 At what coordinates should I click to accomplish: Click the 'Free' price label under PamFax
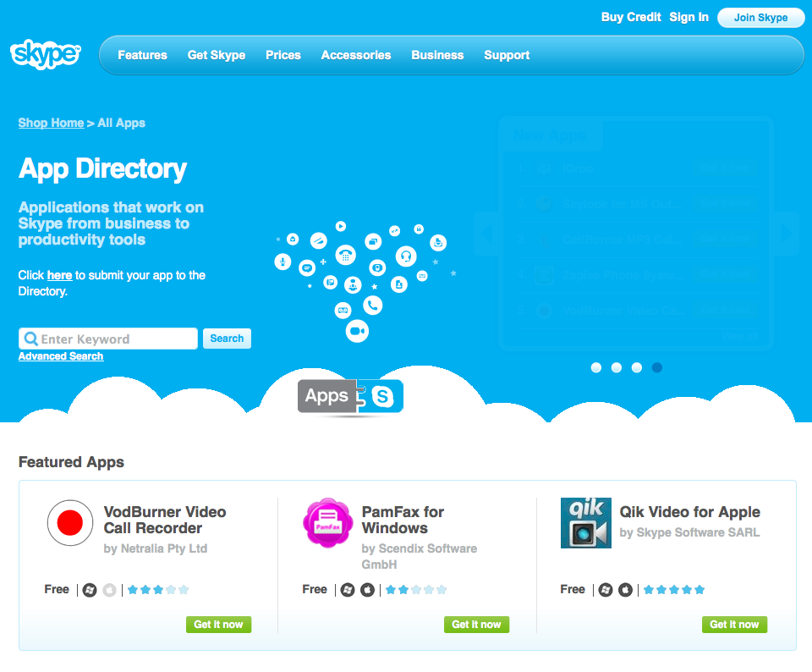pos(315,589)
